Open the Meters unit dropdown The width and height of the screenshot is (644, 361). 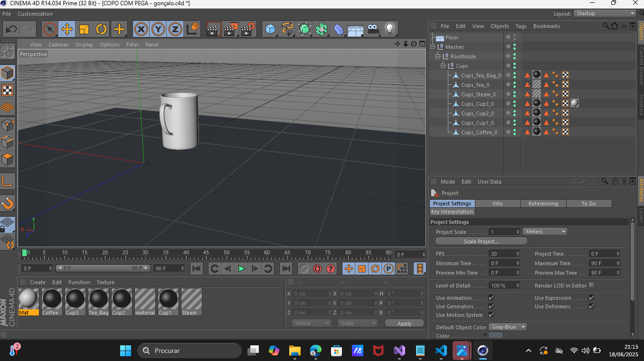coord(545,231)
